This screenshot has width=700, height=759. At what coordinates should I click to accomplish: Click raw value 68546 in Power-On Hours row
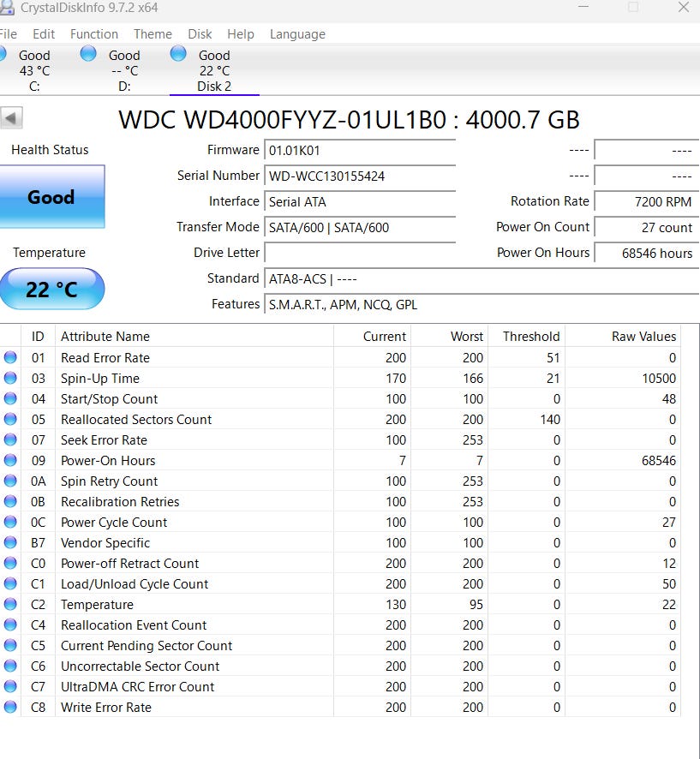(x=658, y=461)
